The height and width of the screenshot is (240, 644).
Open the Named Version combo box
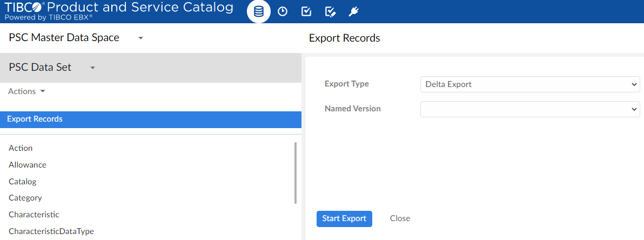pyautogui.click(x=529, y=109)
